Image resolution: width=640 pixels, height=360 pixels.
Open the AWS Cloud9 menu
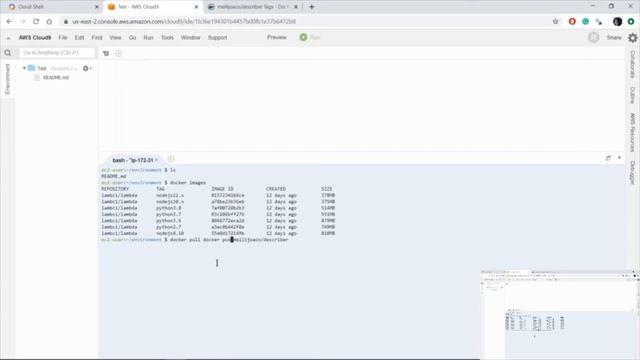(35, 38)
